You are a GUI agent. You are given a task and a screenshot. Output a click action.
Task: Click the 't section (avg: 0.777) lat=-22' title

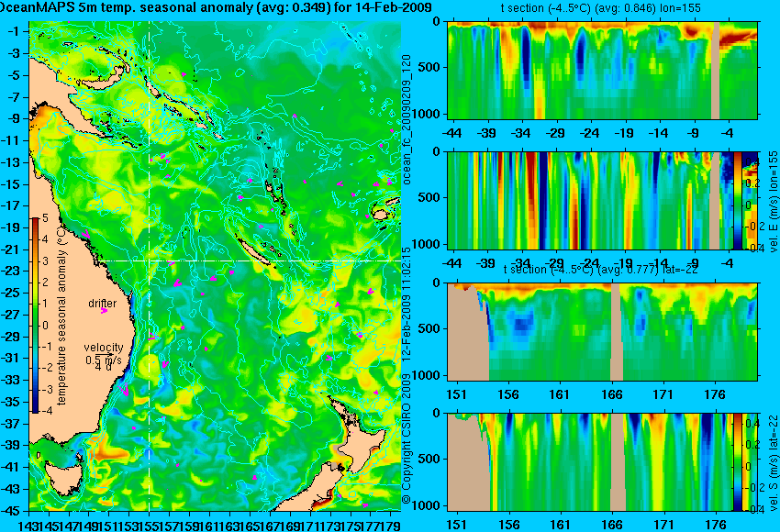point(600,270)
